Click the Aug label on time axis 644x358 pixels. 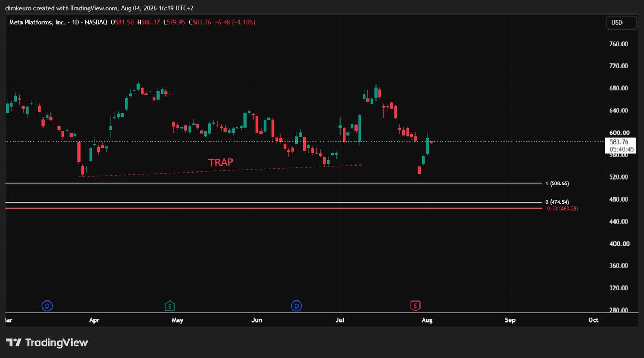click(426, 320)
